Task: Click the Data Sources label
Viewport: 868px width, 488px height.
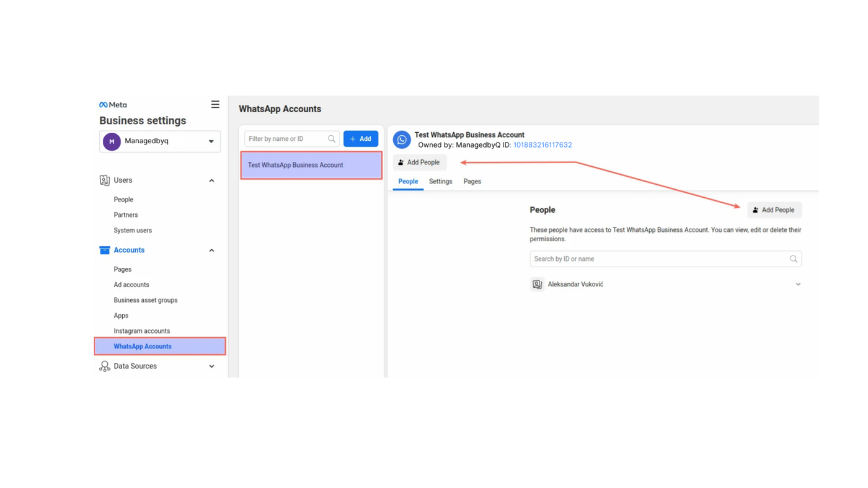Action: [x=135, y=366]
